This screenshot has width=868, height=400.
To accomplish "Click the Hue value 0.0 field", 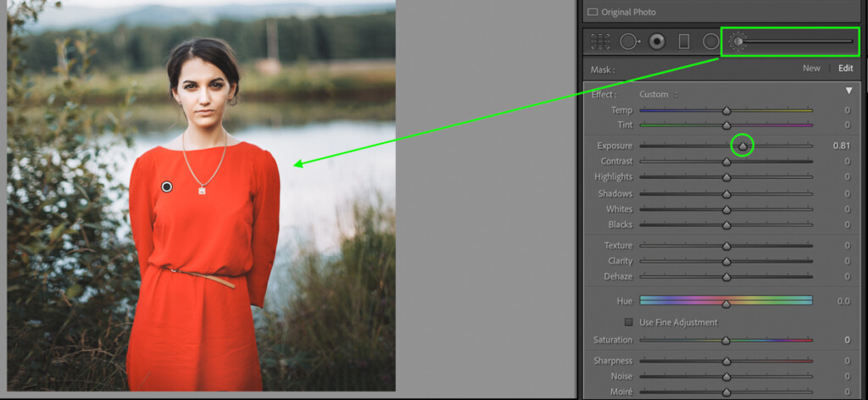I will pyautogui.click(x=843, y=301).
